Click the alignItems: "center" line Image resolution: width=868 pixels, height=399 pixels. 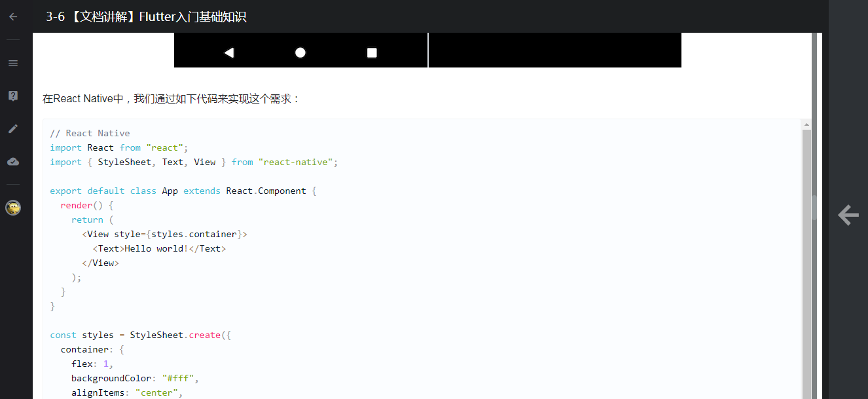tap(127, 392)
